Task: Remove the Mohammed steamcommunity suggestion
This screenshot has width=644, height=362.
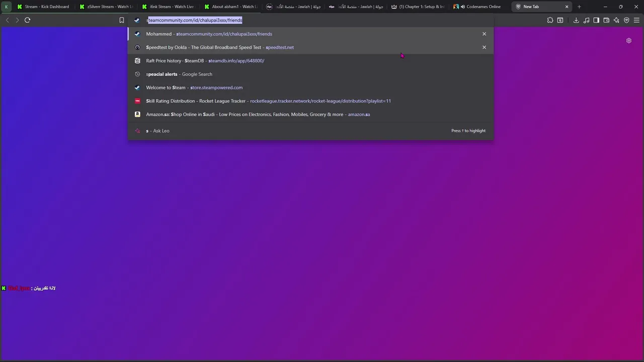Action: click(x=484, y=34)
